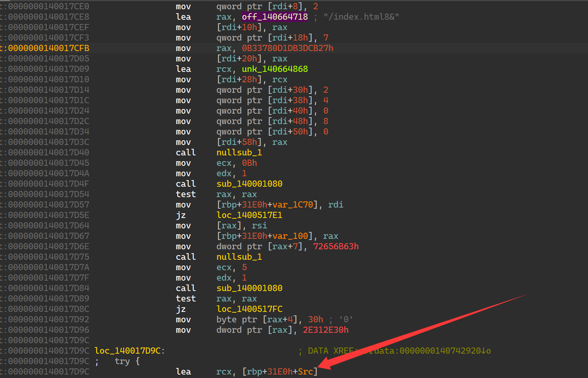Go to jump target loc_1400517E1

[249, 215]
